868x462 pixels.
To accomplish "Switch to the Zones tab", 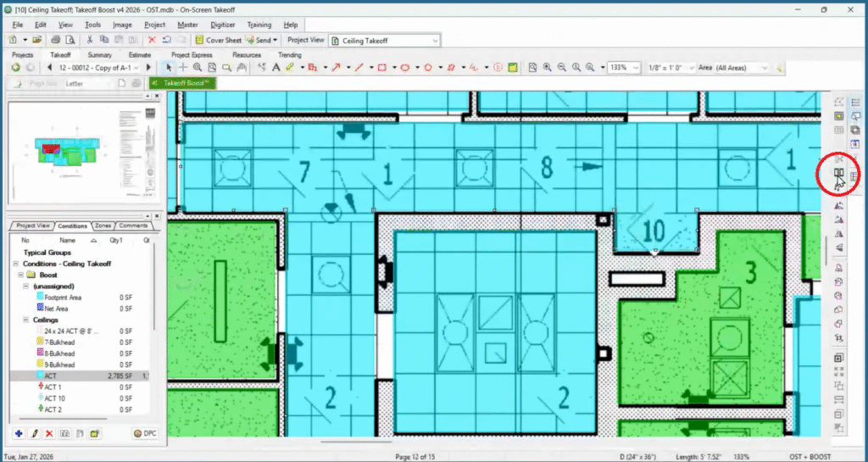I will pos(103,225).
